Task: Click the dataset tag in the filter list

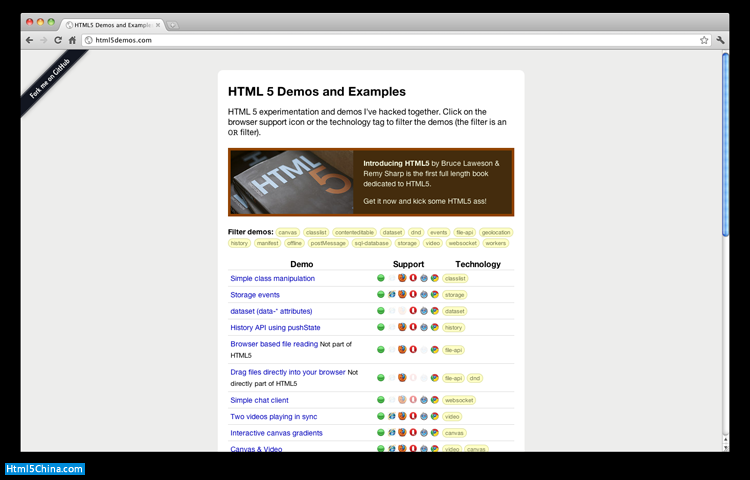Action: (392, 232)
